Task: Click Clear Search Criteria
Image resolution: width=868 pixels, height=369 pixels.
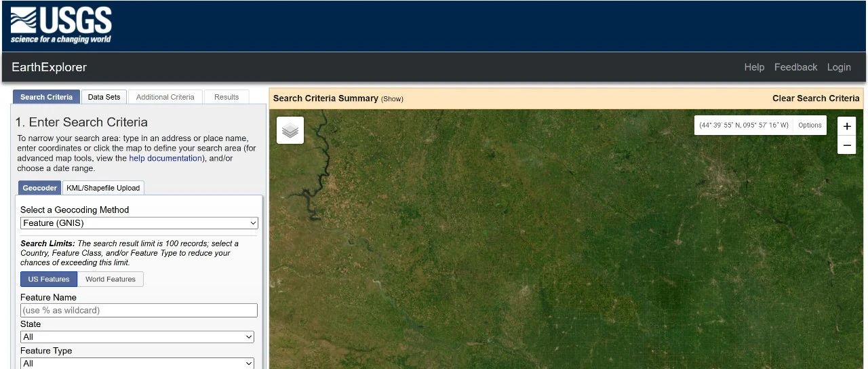Action: (x=816, y=98)
